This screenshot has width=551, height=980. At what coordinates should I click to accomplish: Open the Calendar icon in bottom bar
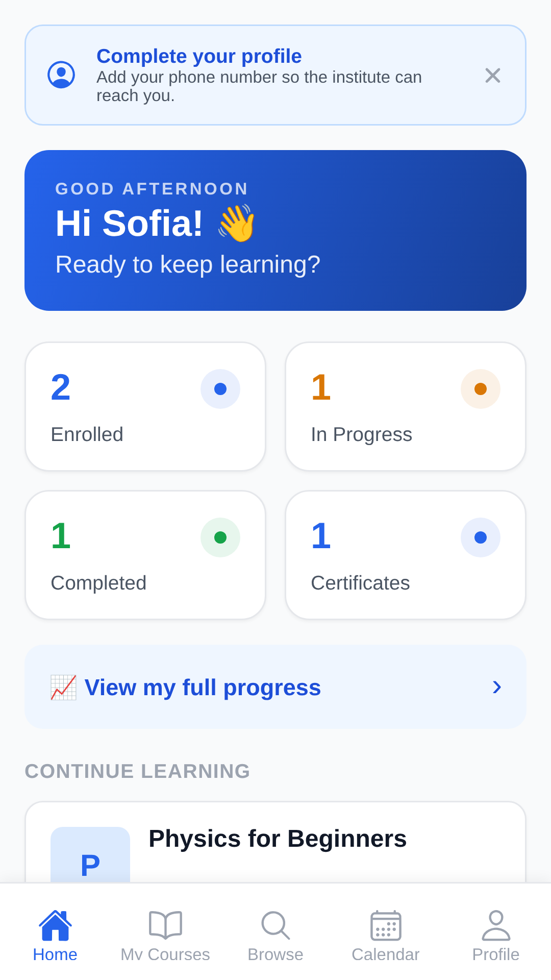[x=386, y=925]
